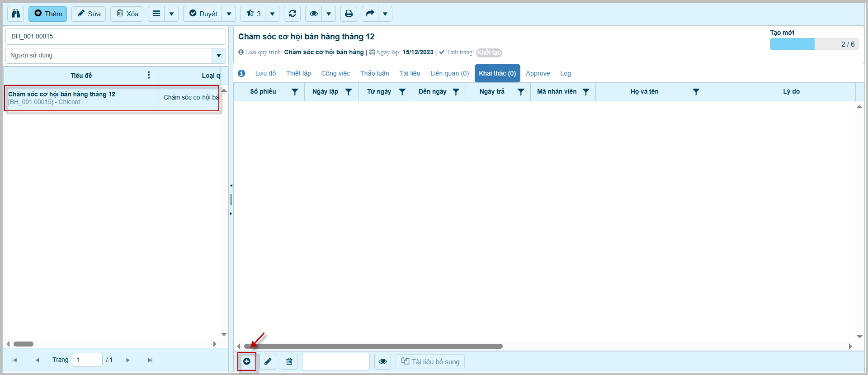
Task: Click the Thêm button
Action: [x=48, y=14]
